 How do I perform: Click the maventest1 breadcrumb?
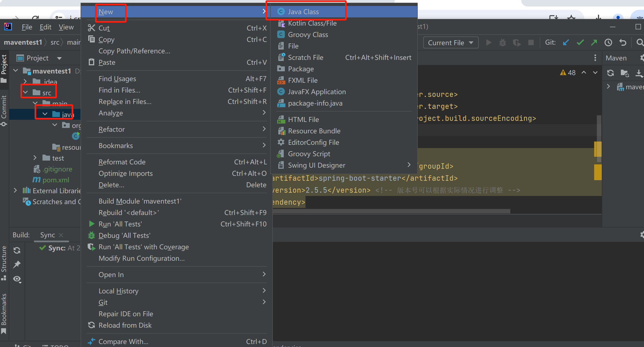pyautogui.click(x=23, y=42)
